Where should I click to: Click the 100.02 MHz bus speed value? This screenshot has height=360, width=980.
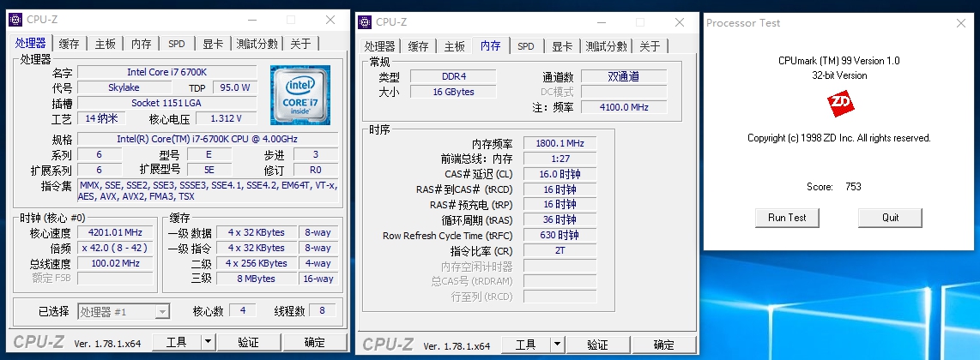[116, 263]
